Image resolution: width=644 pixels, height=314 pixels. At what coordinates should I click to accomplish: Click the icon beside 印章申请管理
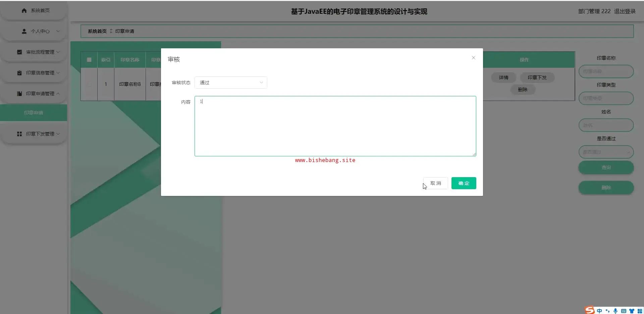pos(19,94)
